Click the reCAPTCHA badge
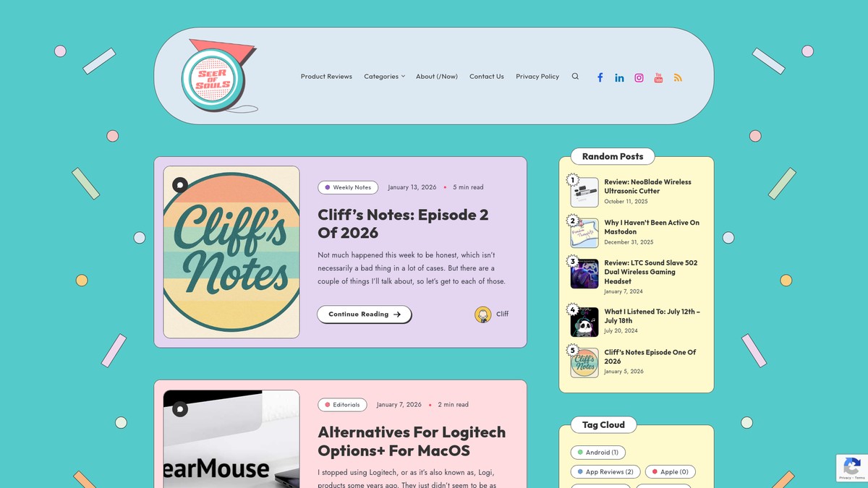Viewport: 868px width, 488px height. coord(851,468)
